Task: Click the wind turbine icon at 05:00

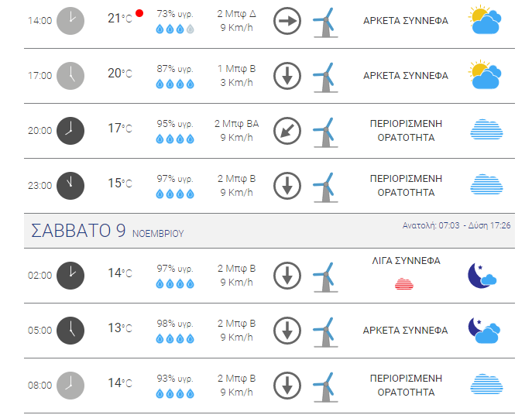Action: click(x=325, y=332)
